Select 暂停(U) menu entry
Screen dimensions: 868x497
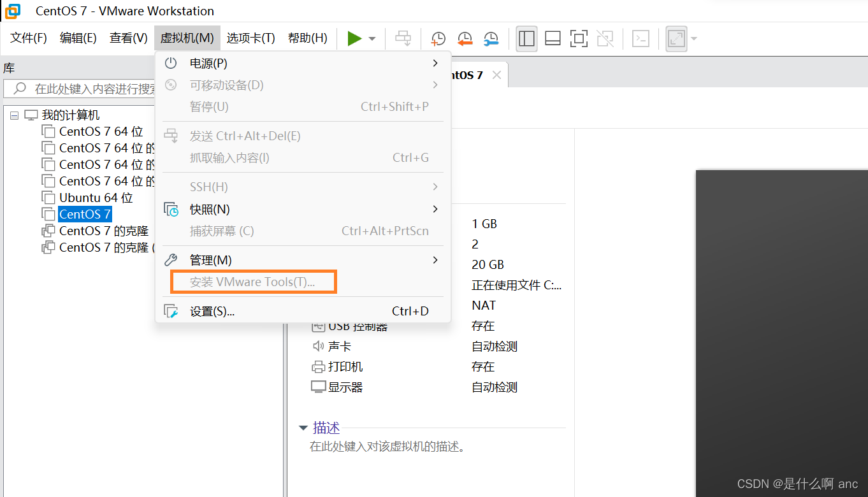coord(303,107)
